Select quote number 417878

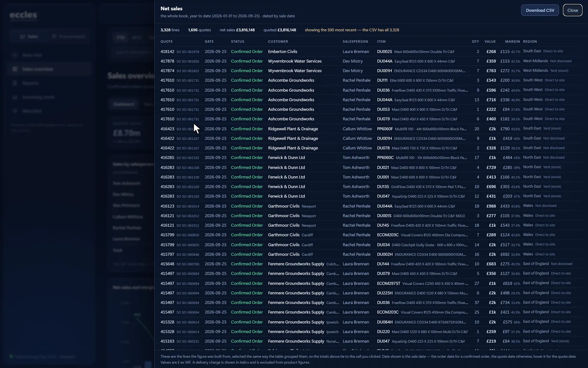[x=167, y=61]
